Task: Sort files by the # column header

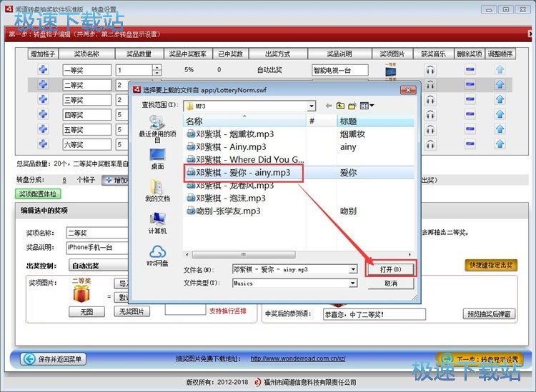Action: (x=322, y=121)
